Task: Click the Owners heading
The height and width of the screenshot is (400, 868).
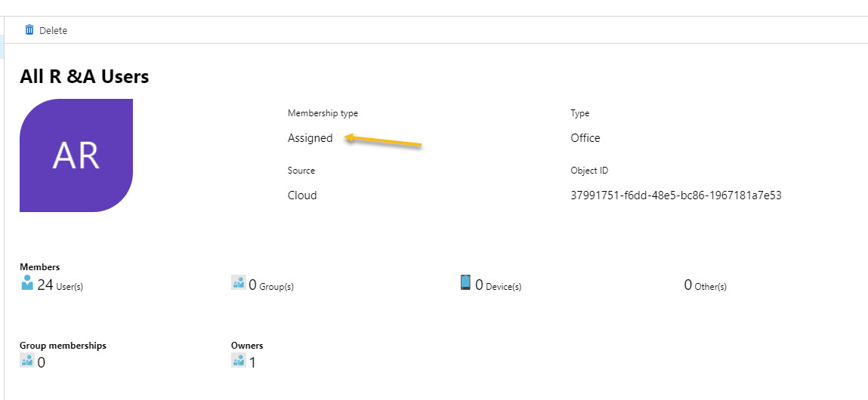Action: coord(247,346)
